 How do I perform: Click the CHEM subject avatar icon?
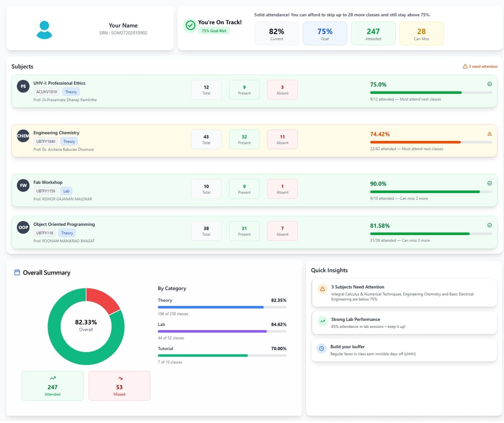tap(23, 136)
